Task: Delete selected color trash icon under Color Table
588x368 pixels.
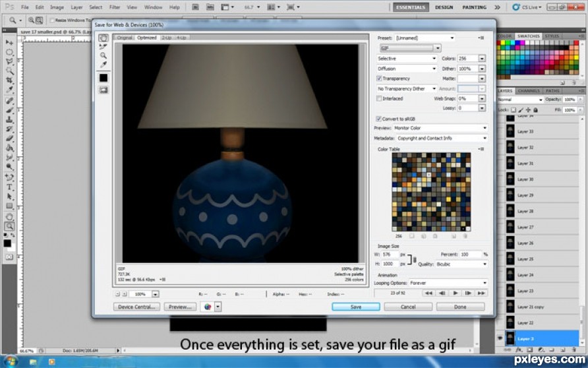Action: click(x=465, y=236)
